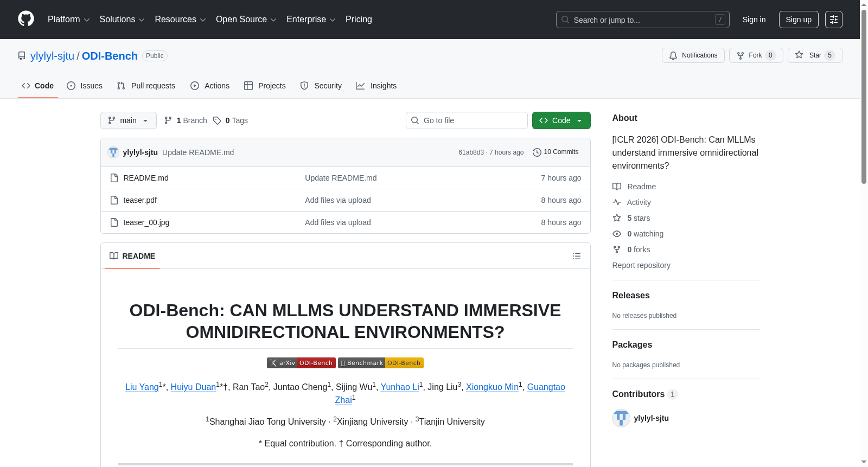Click the README.md file icon
The image size is (868, 467).
coord(114,178)
